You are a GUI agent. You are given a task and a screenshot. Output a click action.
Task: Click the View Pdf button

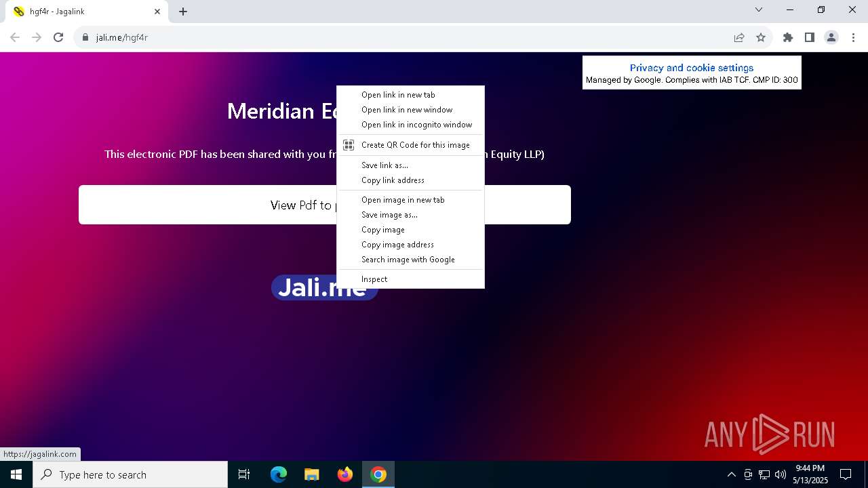click(325, 205)
